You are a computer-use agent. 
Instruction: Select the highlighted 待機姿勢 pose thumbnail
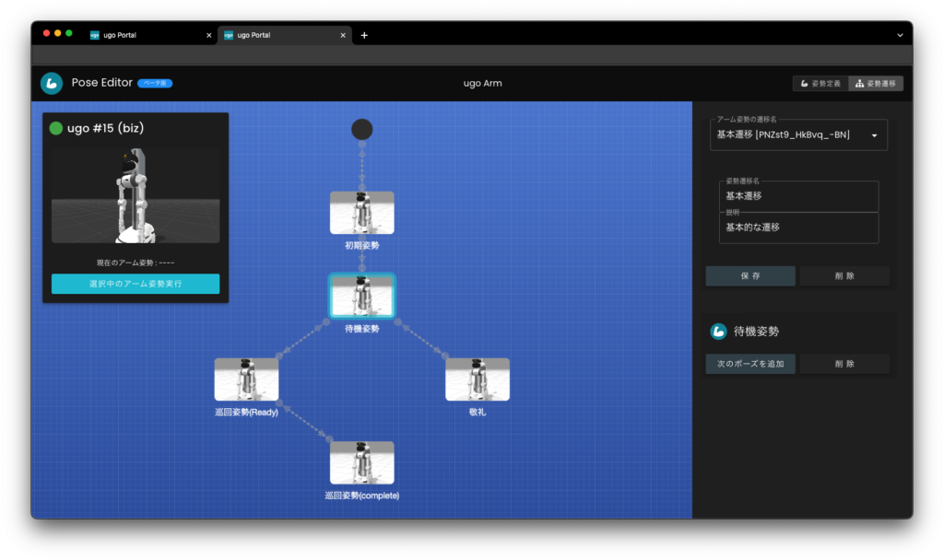361,296
